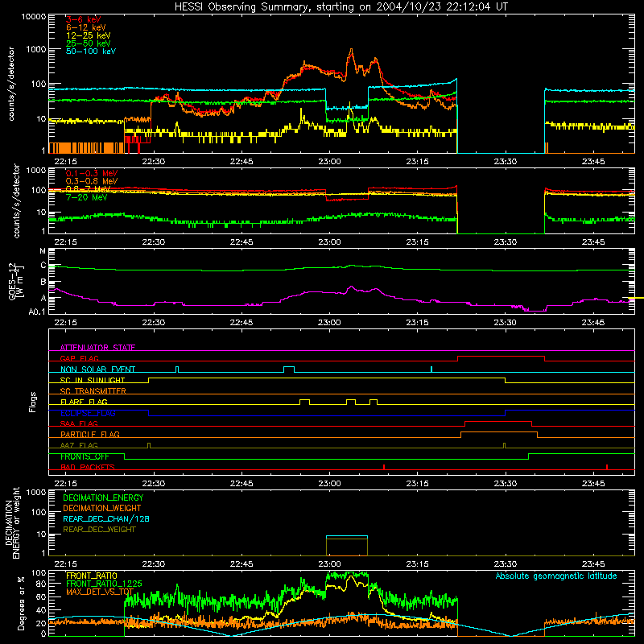Select the GAP_FLAG label

tap(79, 358)
